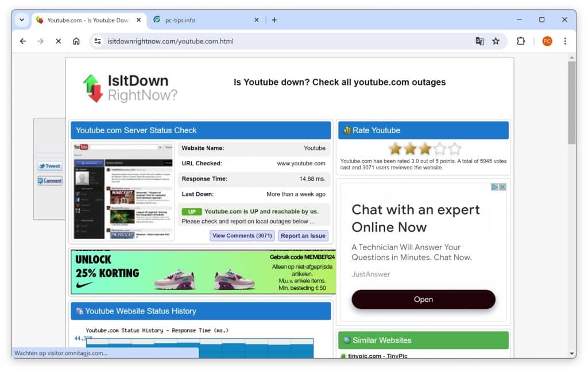Click the Youtube Website Status History header
588x372 pixels.
[200, 311]
